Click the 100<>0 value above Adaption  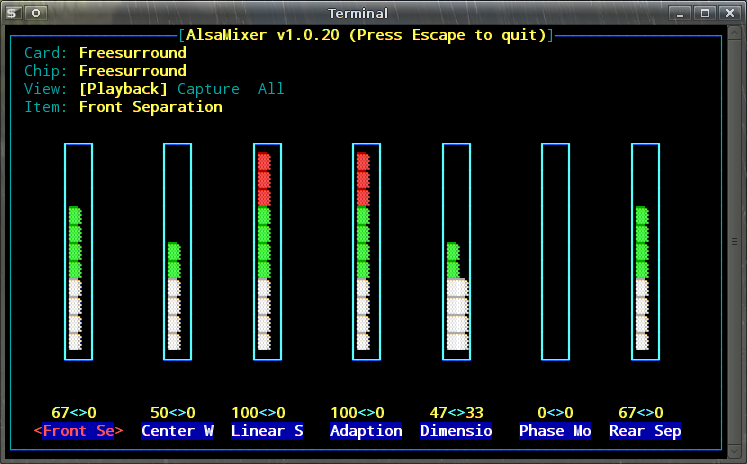pos(357,413)
